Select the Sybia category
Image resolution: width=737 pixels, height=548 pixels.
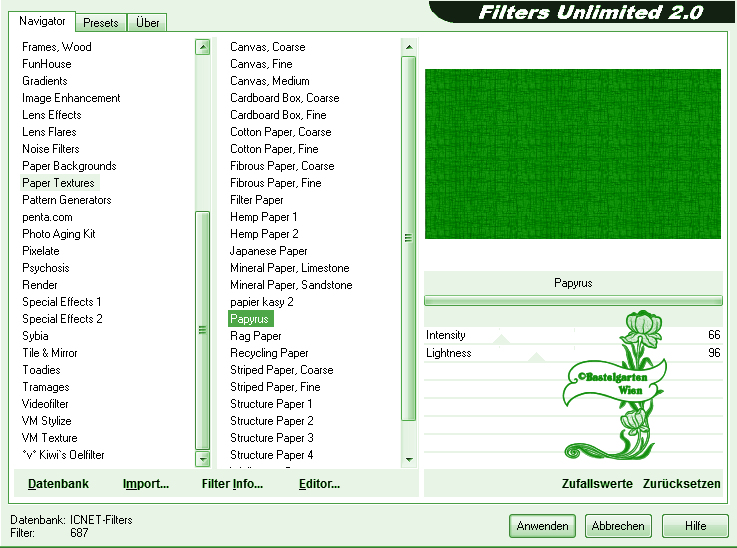35,336
